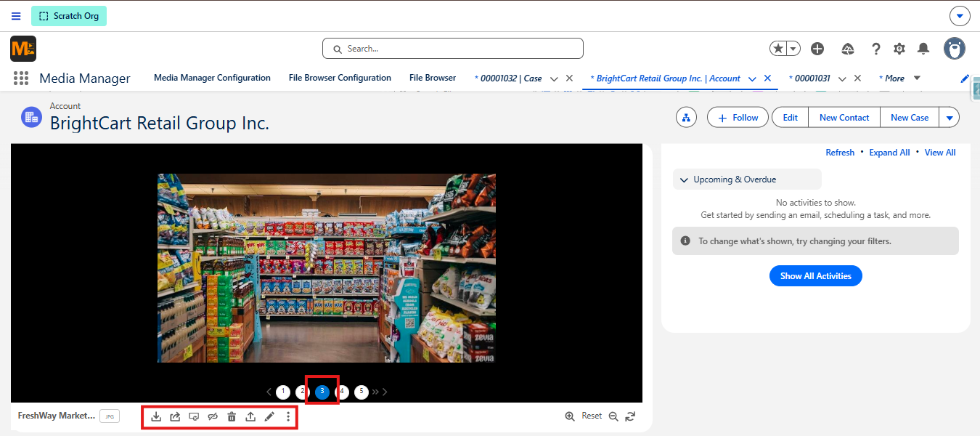Edit image with the pencil icon
Screen dimensions: 980x436
click(269, 416)
